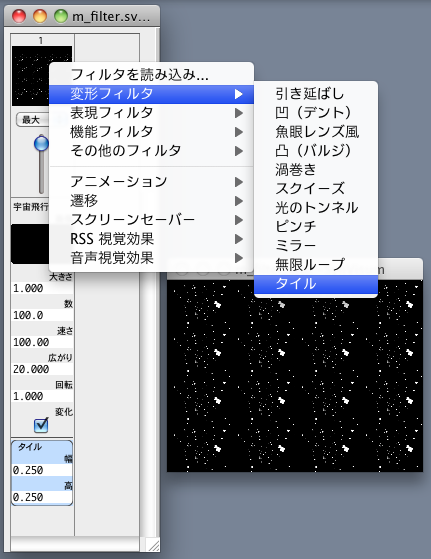Choose 光のトンネル filter
The height and width of the screenshot is (559, 431).
[315, 208]
